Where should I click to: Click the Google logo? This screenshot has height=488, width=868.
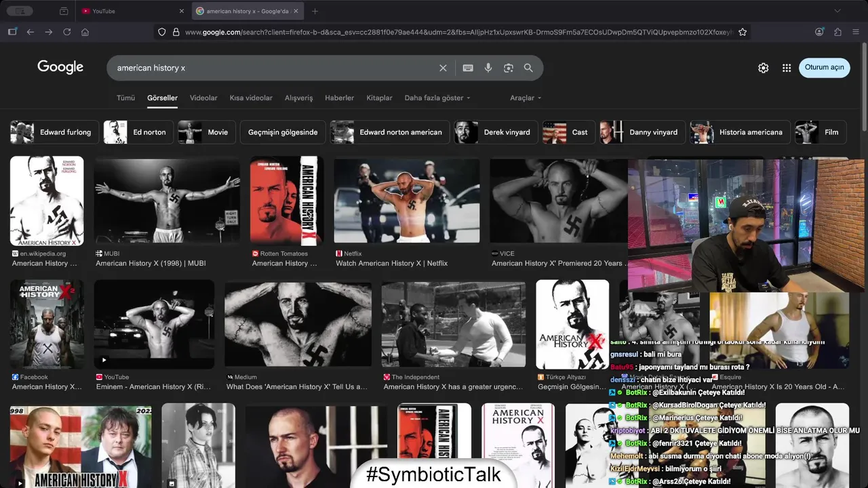pos(60,67)
